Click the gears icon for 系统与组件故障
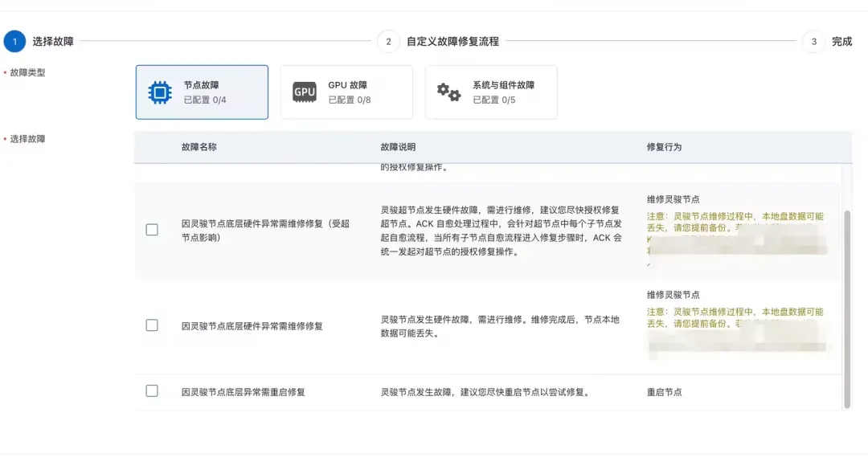Viewport: 868px width, 466px height. pos(448,92)
